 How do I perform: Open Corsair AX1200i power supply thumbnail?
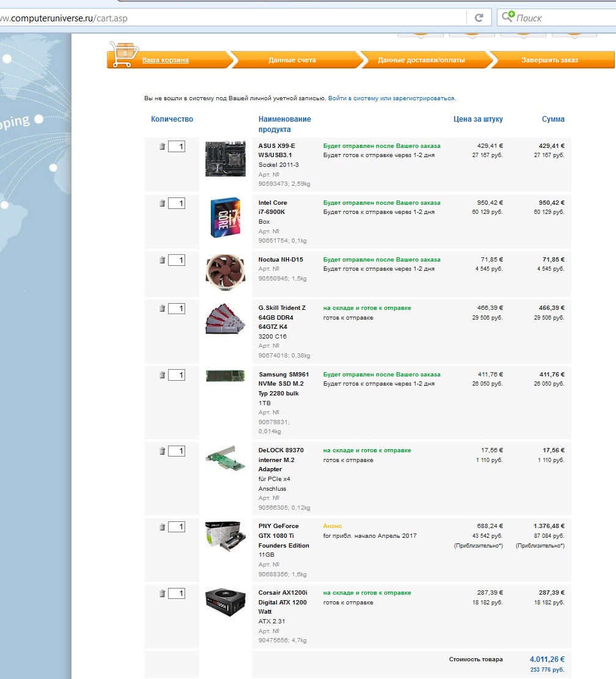(225, 602)
